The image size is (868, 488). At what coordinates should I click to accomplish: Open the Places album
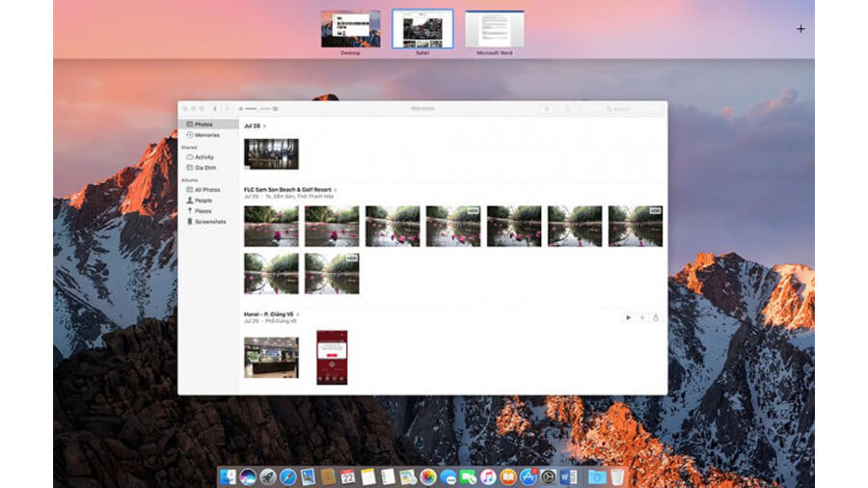tap(203, 210)
